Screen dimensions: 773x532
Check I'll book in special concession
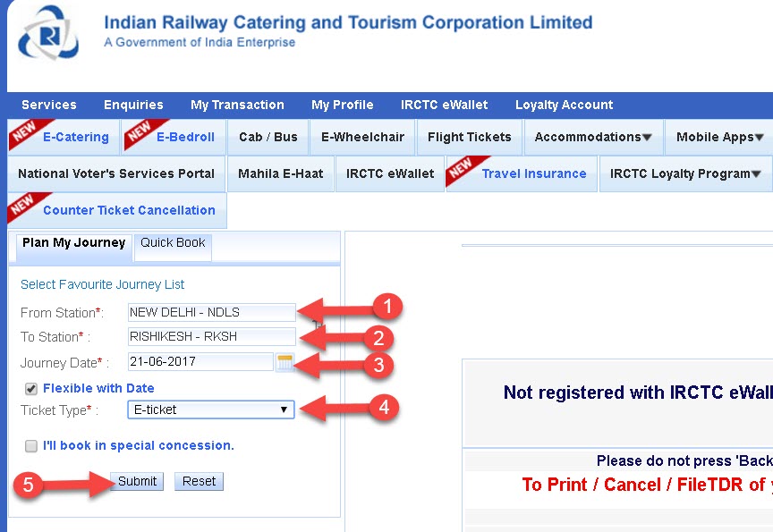click(x=31, y=446)
